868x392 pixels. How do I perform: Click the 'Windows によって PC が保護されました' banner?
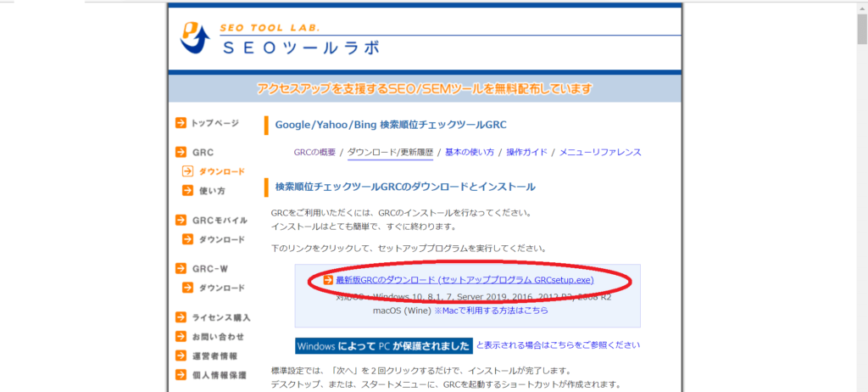pos(384,345)
